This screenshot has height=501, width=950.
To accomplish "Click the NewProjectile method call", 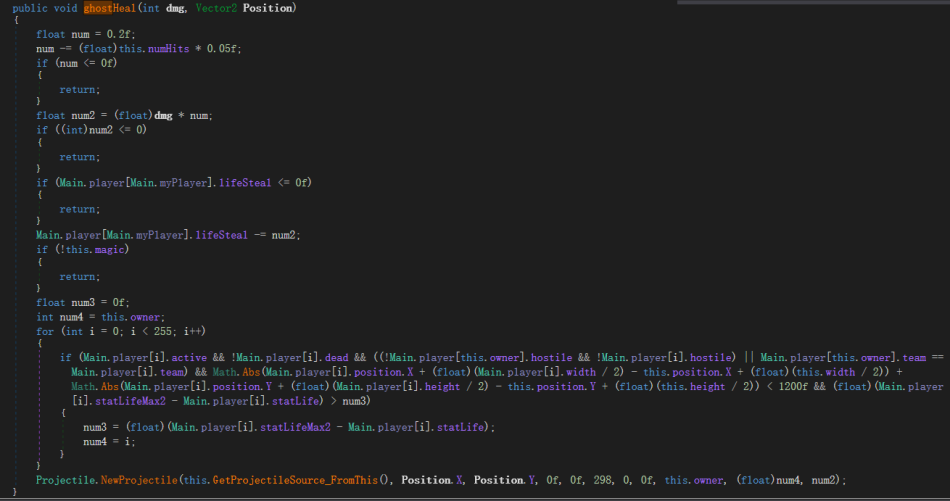I will (x=139, y=480).
